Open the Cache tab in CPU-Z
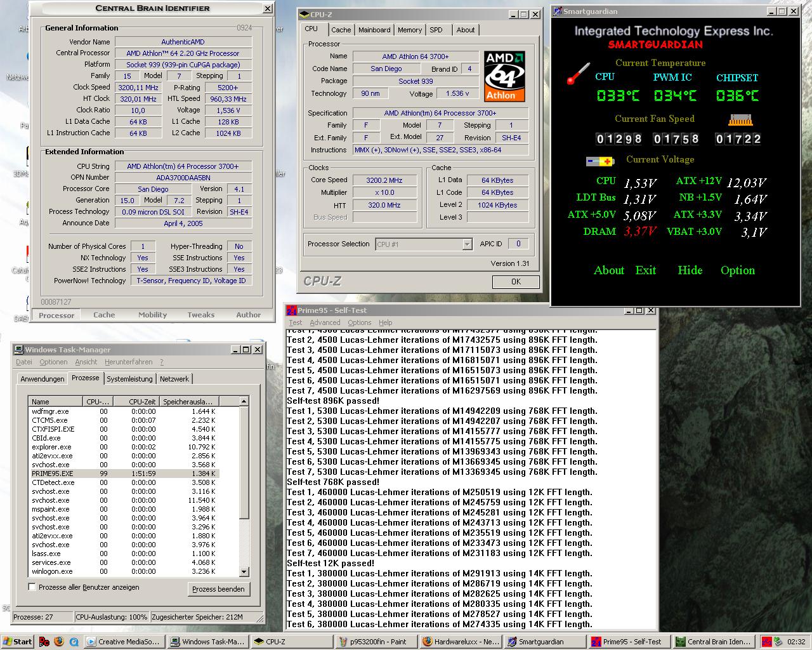 coord(341,30)
